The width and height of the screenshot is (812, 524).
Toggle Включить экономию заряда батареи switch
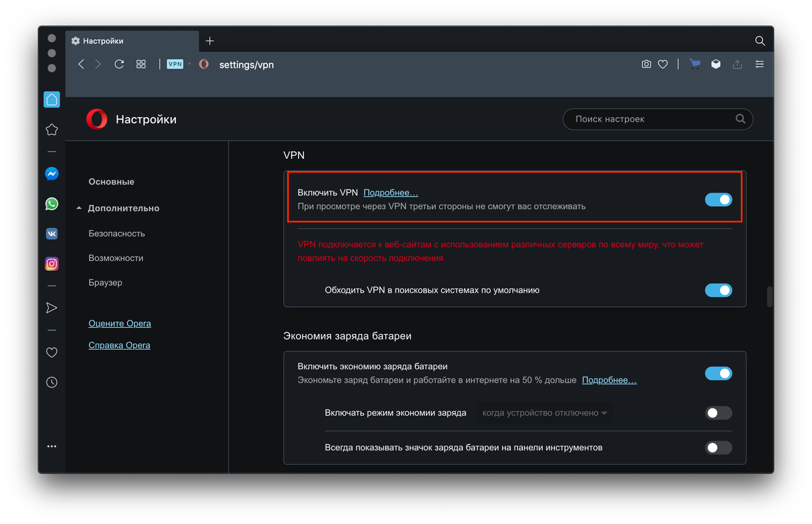719,373
